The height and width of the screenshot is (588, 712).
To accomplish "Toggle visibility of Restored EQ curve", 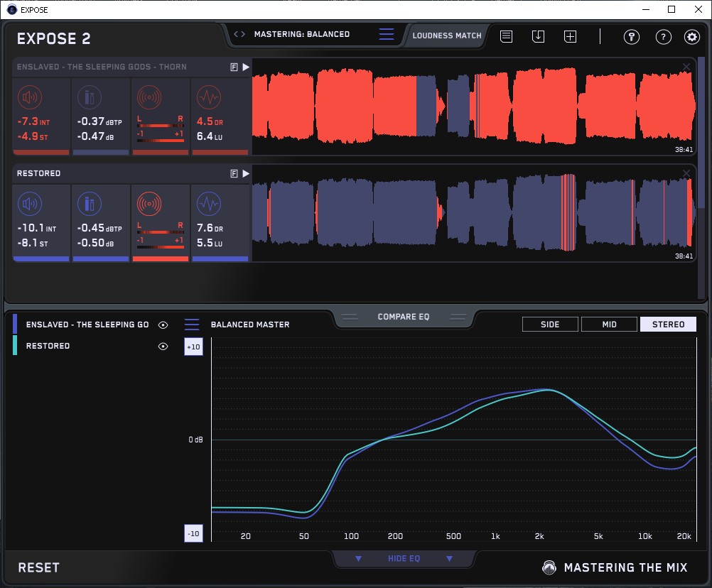I will tap(163, 346).
